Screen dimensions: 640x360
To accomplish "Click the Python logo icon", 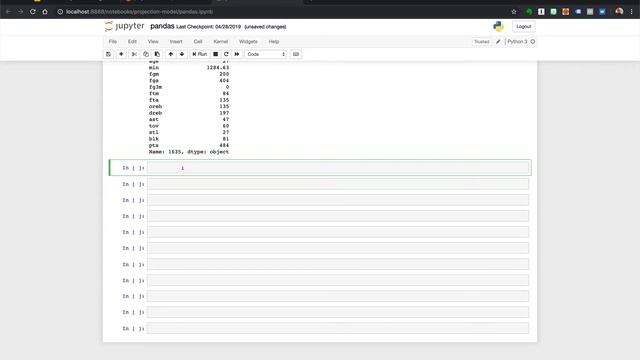I will pyautogui.click(x=498, y=27).
